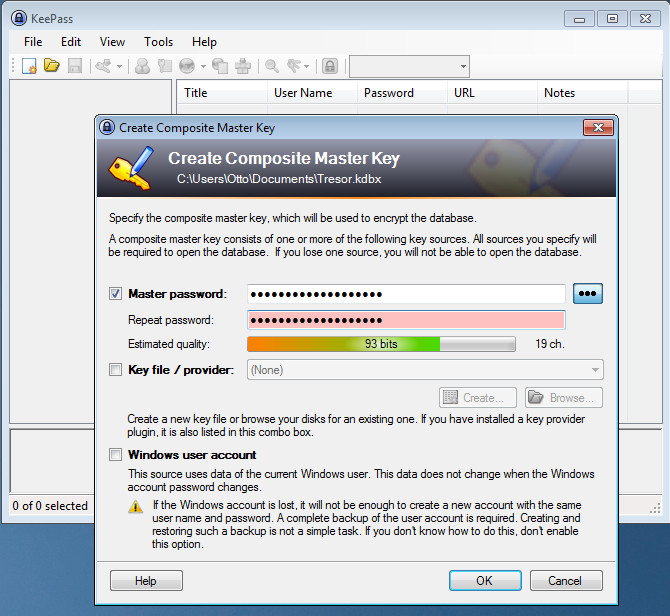670x616 pixels.
Task: Reveal password with the dots button
Action: 588,294
